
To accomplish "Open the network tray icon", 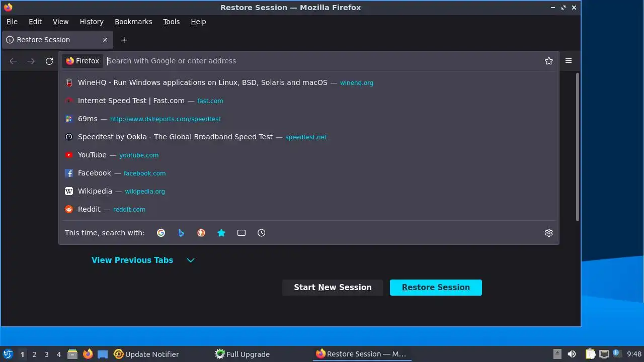I will tap(604, 354).
